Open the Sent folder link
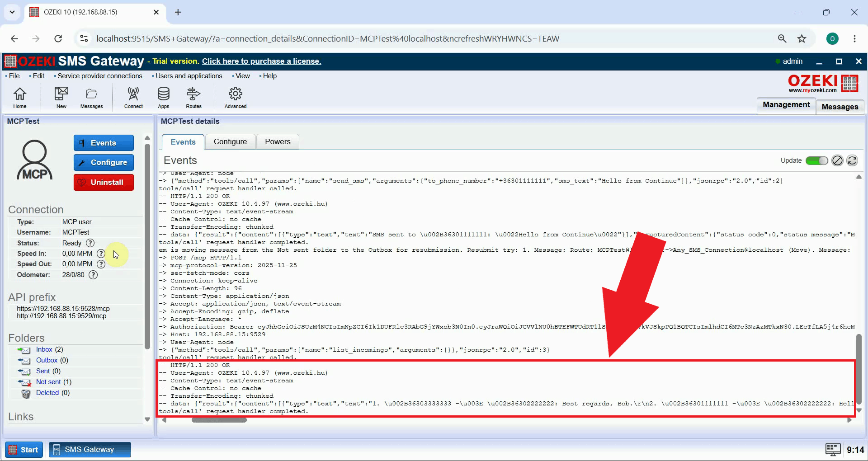The width and height of the screenshot is (868, 461). coord(43,371)
